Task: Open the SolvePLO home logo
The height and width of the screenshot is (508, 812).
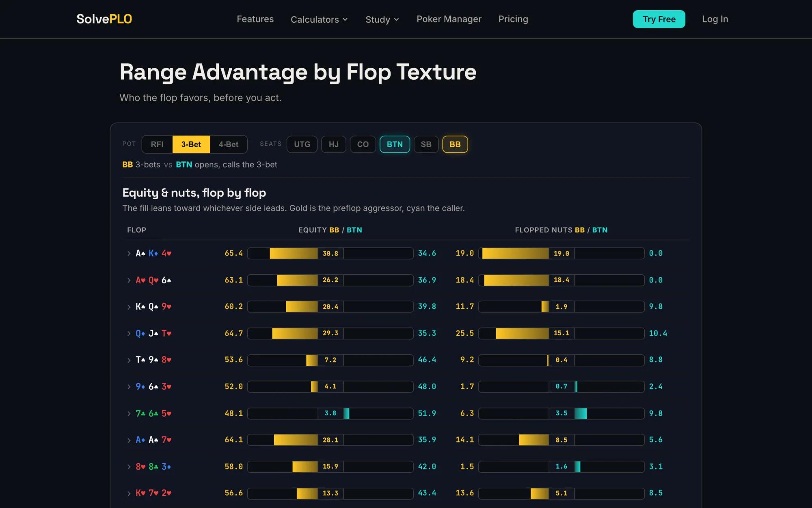Action: click(x=104, y=19)
